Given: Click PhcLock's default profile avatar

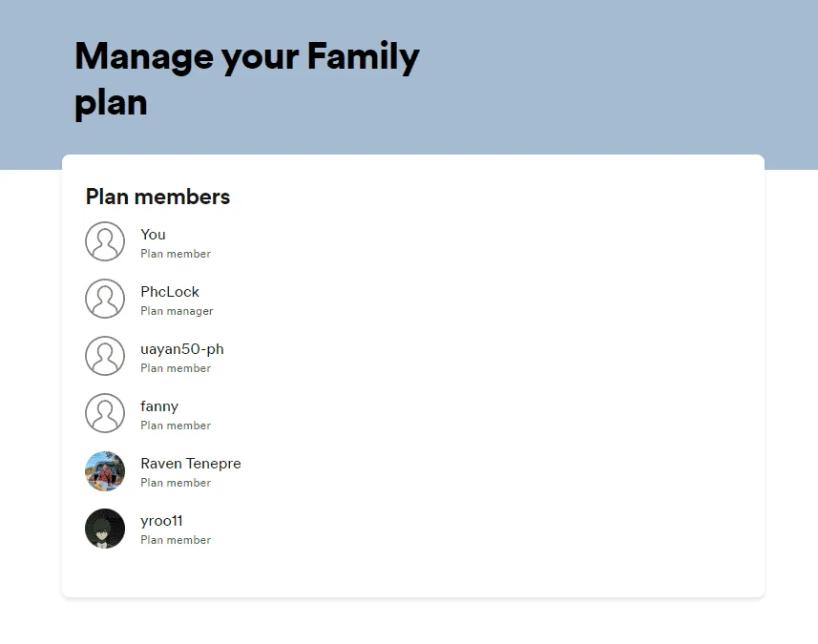Looking at the screenshot, I should 105,299.
